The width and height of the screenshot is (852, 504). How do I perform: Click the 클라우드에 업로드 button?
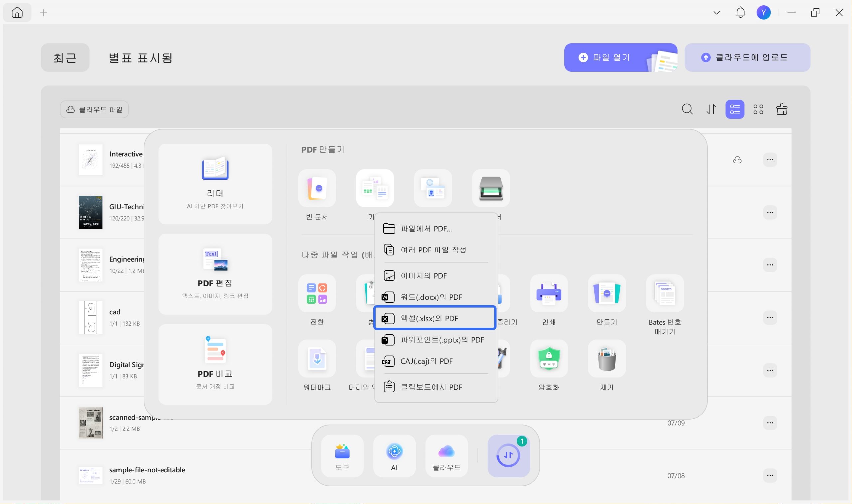[x=747, y=58]
